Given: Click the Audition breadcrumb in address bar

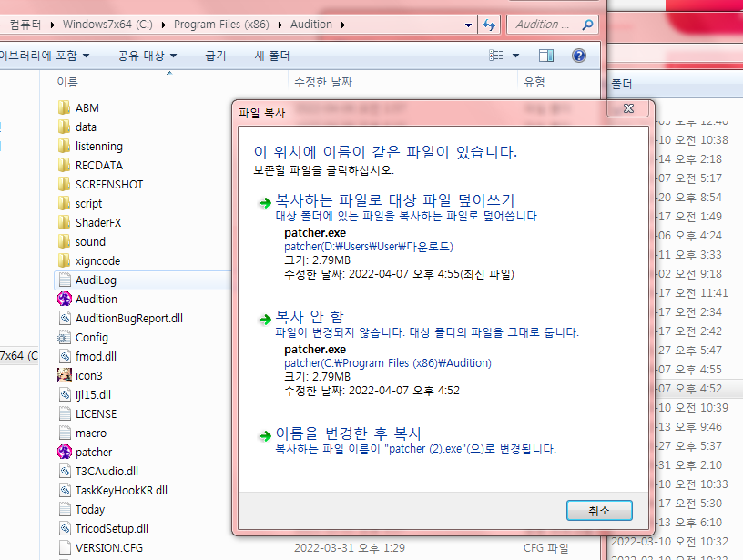Looking at the screenshot, I should 310,25.
